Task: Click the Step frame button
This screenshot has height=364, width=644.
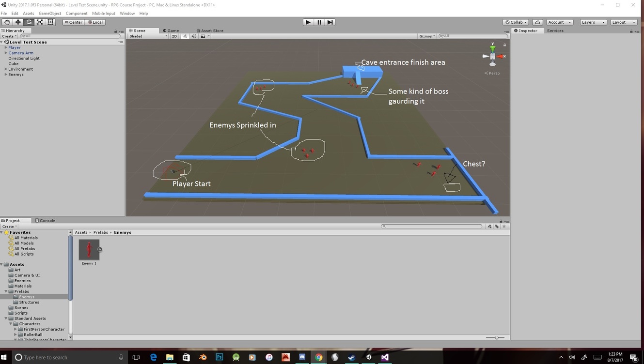Action: pos(330,22)
